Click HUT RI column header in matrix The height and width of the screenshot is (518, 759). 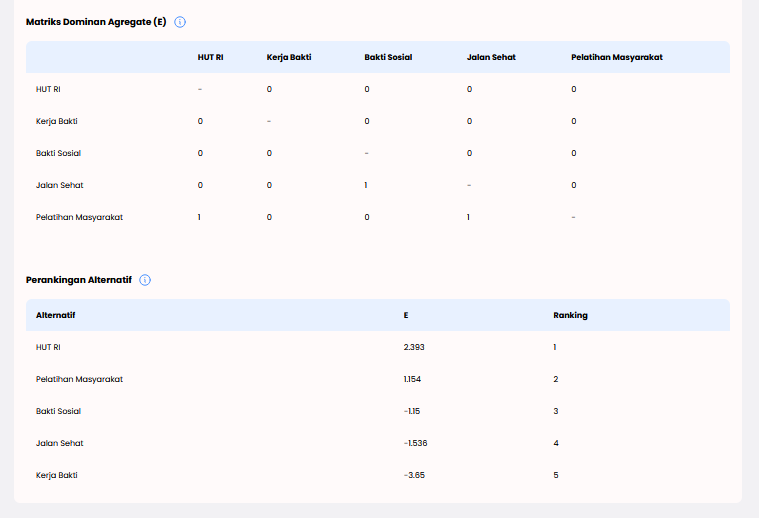click(210, 57)
